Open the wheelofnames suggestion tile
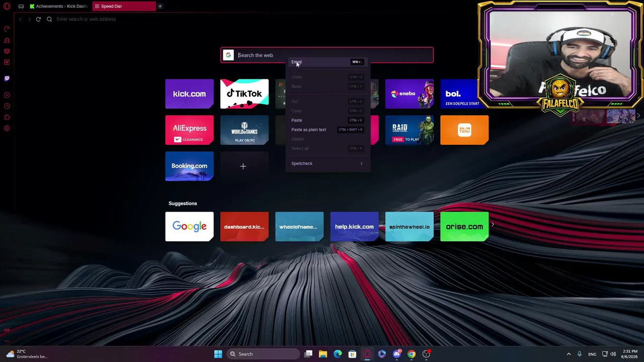644x362 pixels. pos(299,226)
